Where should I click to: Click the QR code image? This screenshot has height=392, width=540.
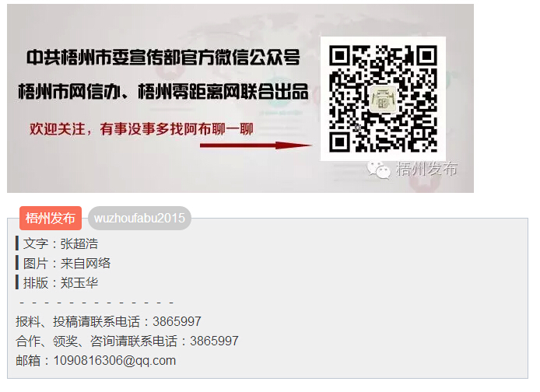tap(383, 99)
